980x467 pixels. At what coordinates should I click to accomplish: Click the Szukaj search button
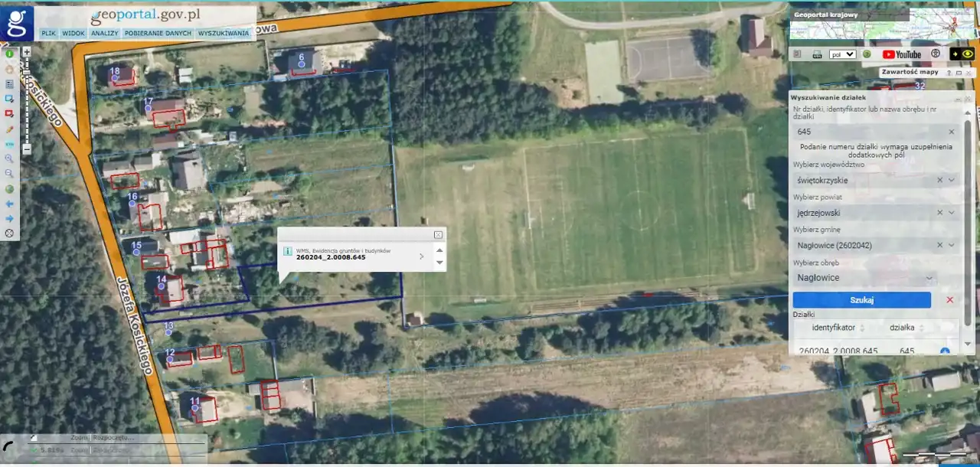[862, 300]
